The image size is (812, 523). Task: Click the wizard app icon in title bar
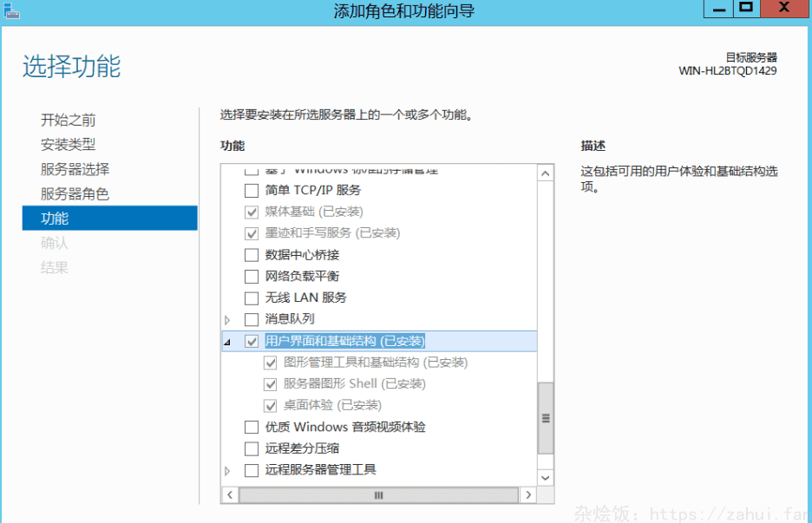coord(11,10)
